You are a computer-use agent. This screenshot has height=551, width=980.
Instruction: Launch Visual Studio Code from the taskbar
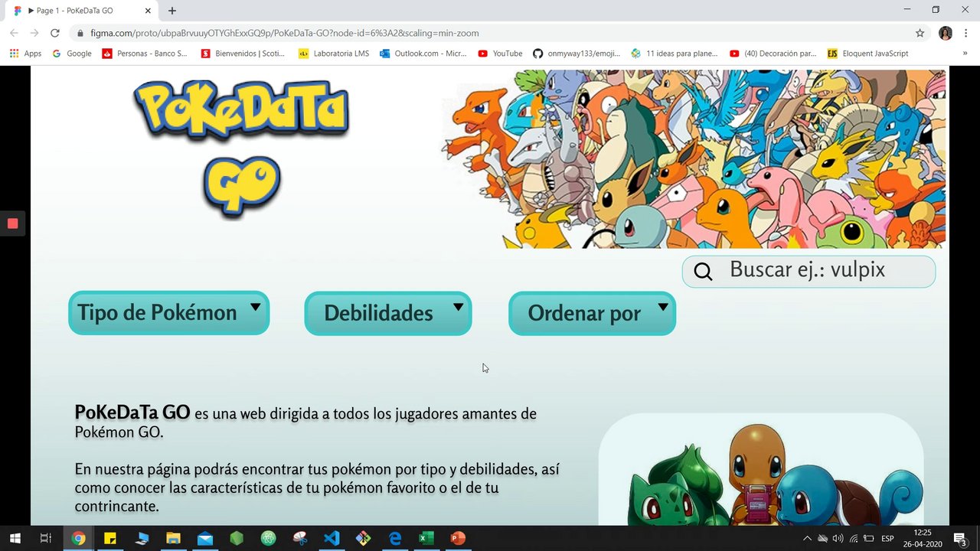click(x=332, y=539)
